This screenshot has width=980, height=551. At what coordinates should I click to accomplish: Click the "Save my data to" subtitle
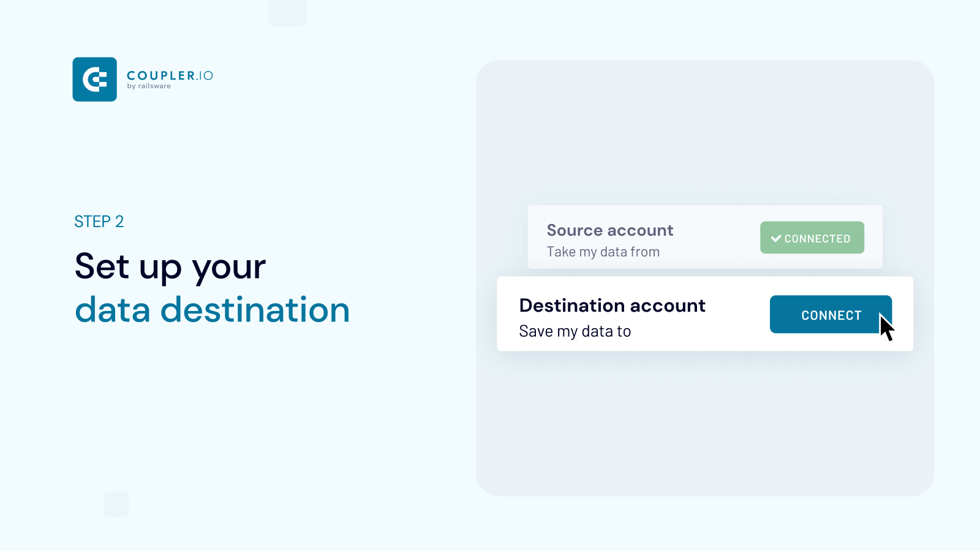click(575, 331)
